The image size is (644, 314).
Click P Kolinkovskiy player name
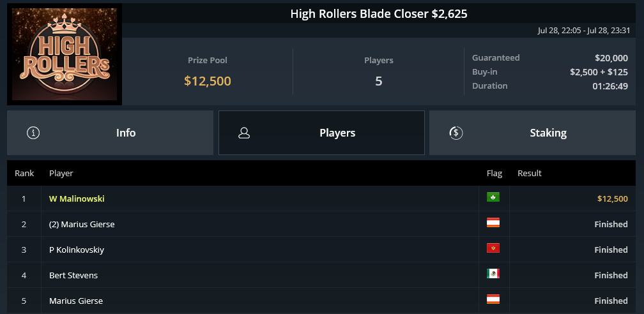[x=77, y=250]
